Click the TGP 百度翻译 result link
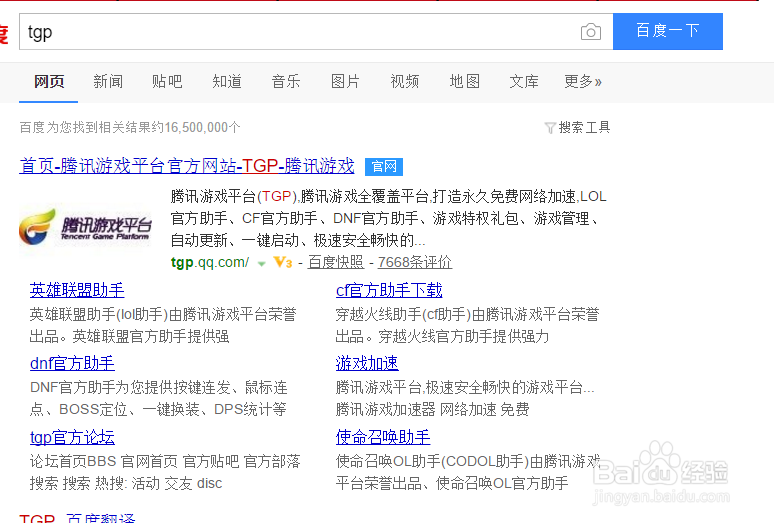Image resolution: width=774 pixels, height=523 pixels. coord(77,518)
